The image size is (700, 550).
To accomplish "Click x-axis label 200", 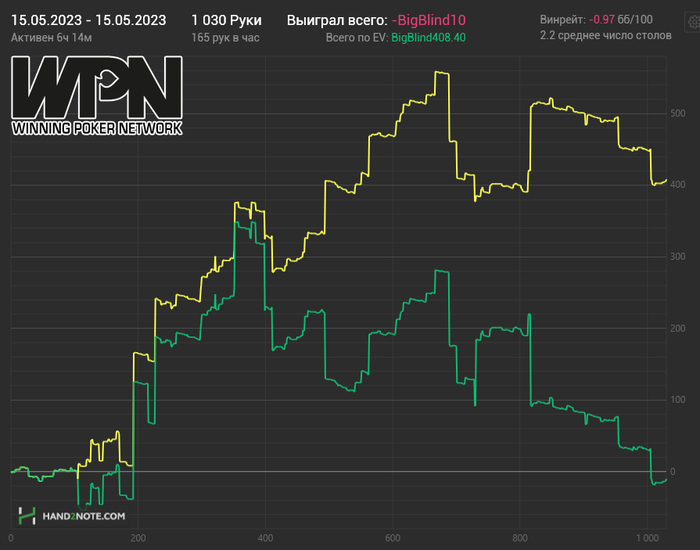I will coord(138,538).
